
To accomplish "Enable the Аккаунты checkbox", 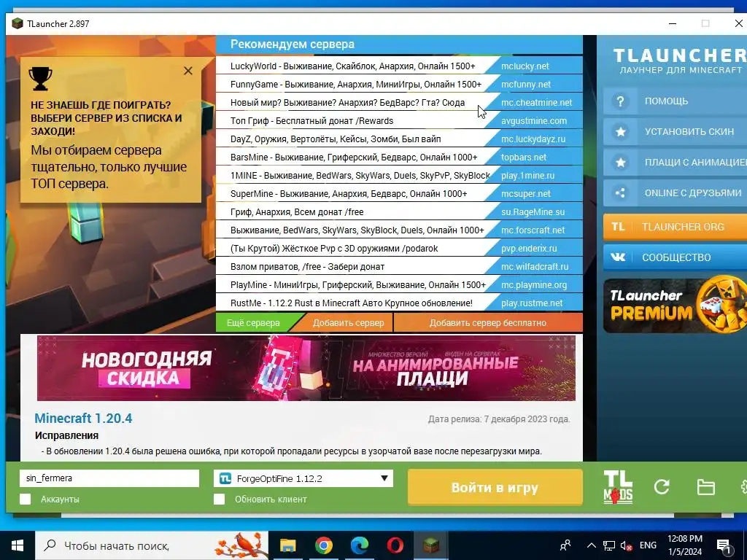I will [26, 499].
